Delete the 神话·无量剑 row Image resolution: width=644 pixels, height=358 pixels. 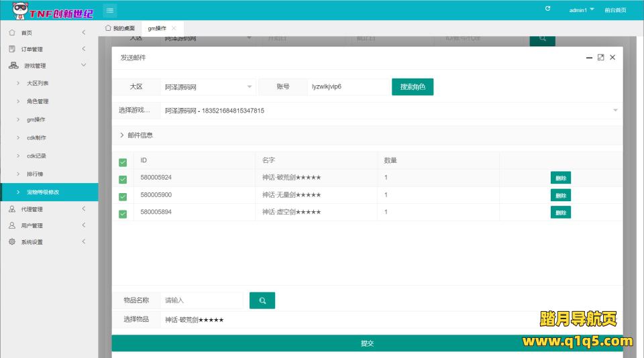coord(560,195)
